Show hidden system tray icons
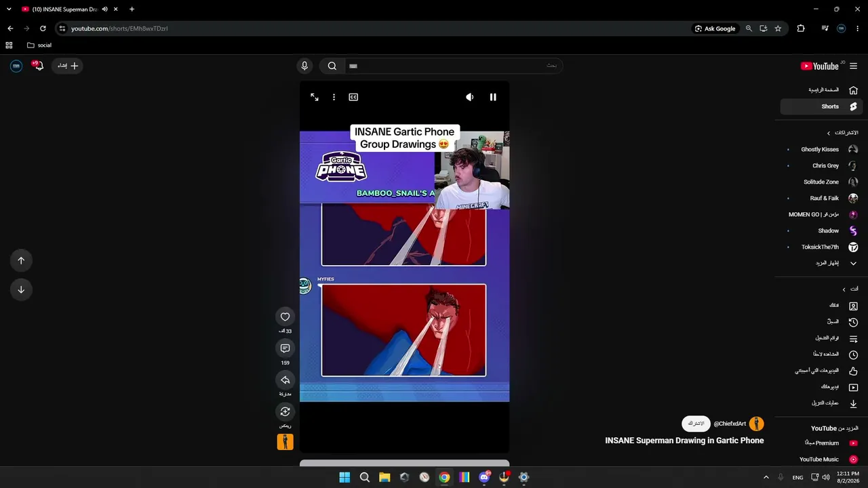 coord(766,477)
